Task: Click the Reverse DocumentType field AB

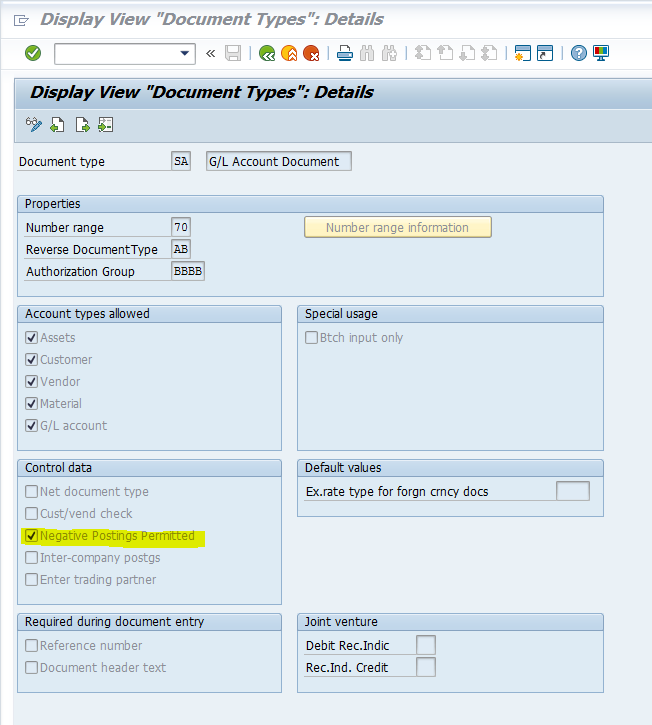Action: pyautogui.click(x=181, y=249)
